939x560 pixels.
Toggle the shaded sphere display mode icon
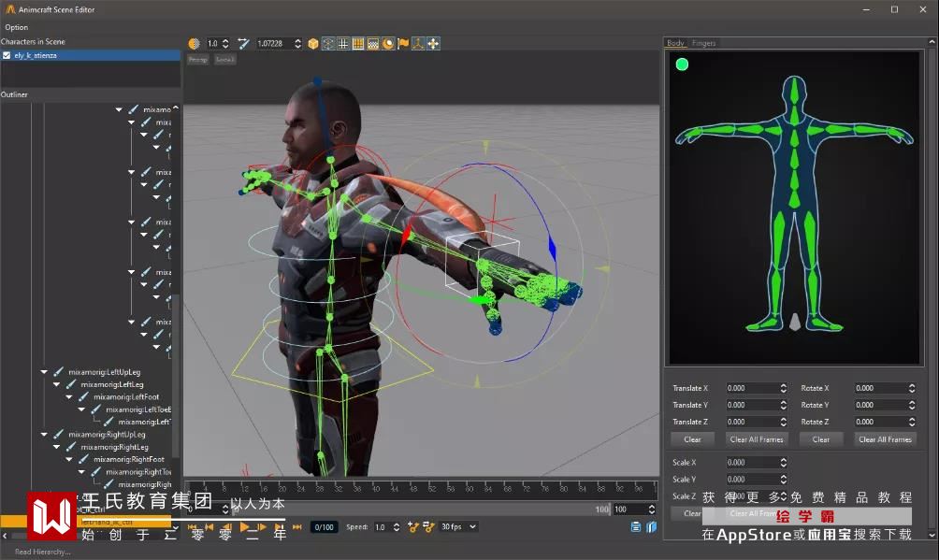[194, 44]
